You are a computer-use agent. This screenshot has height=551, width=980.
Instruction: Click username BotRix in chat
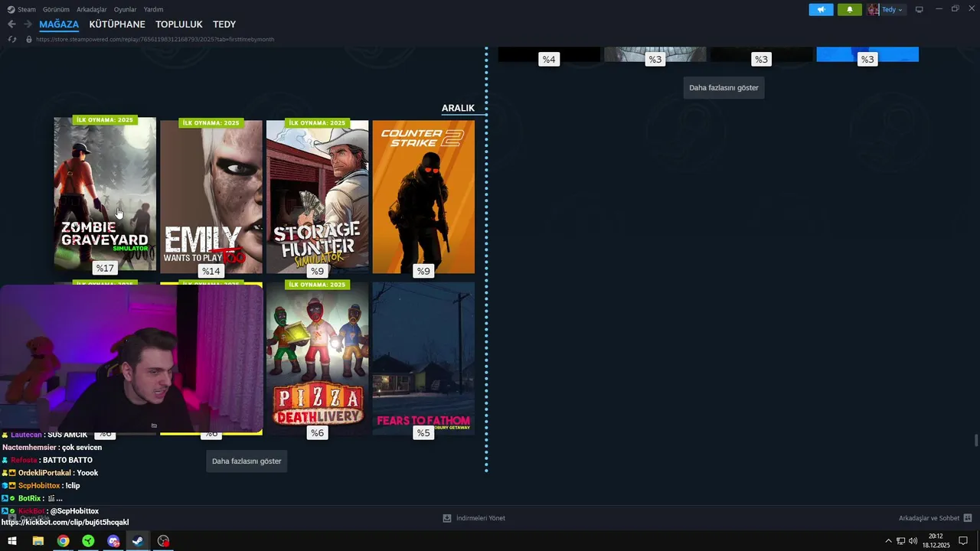29,498
